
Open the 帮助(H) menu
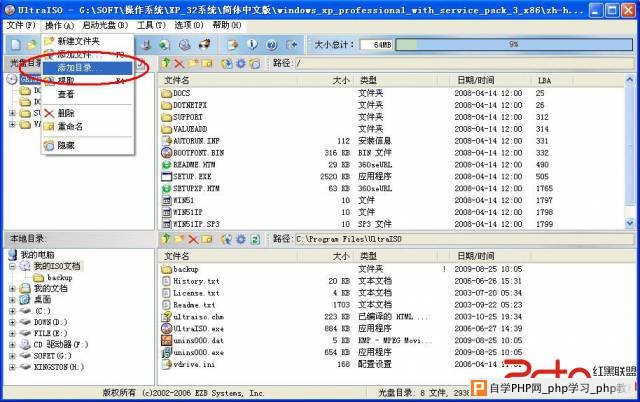coord(227,25)
